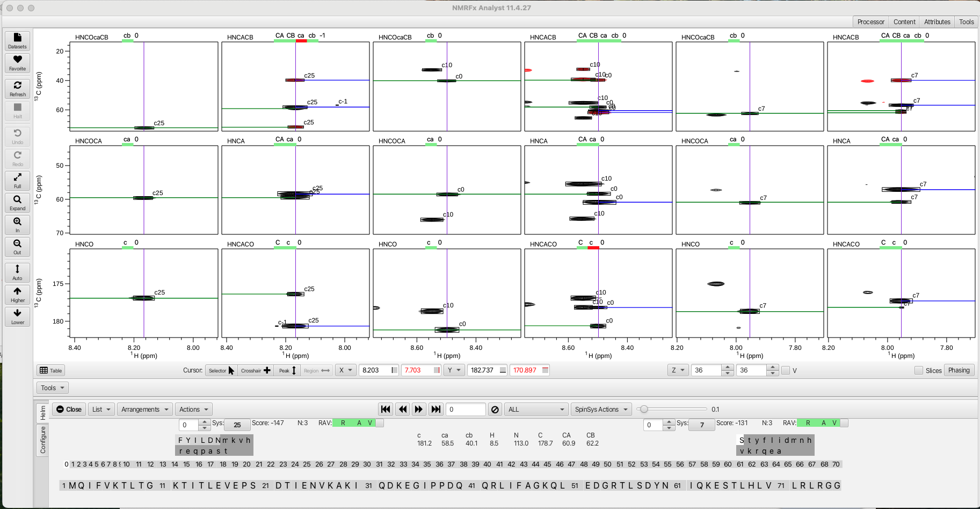Switch to the Attributes tab
The width and height of the screenshot is (980, 509).
937,22
